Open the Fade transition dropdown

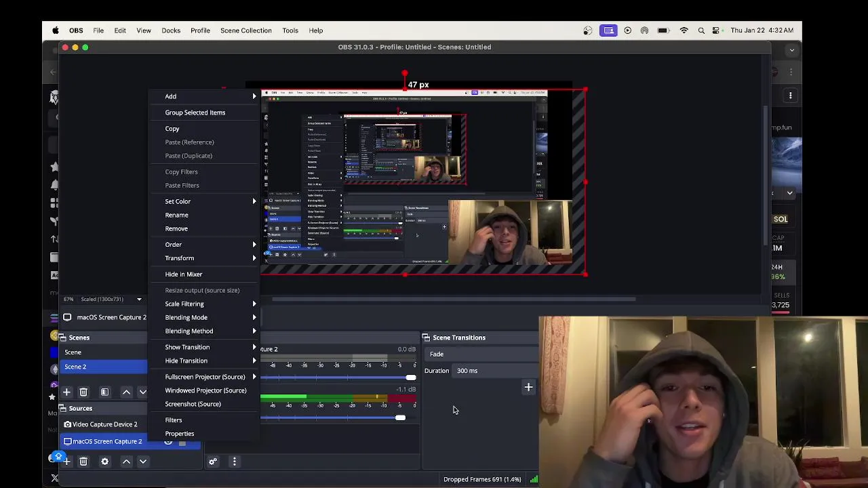481,354
